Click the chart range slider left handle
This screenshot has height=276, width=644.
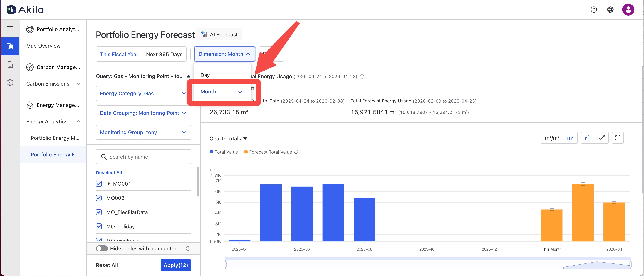point(225,264)
